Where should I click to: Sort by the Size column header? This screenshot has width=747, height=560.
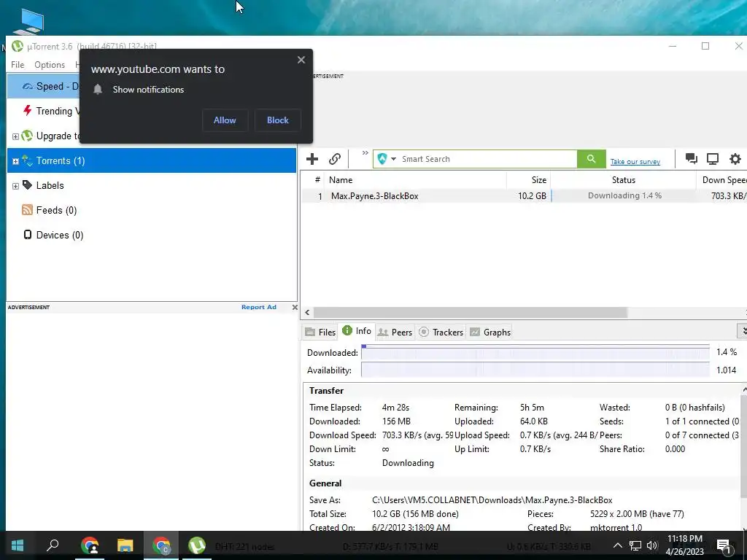coord(529,180)
